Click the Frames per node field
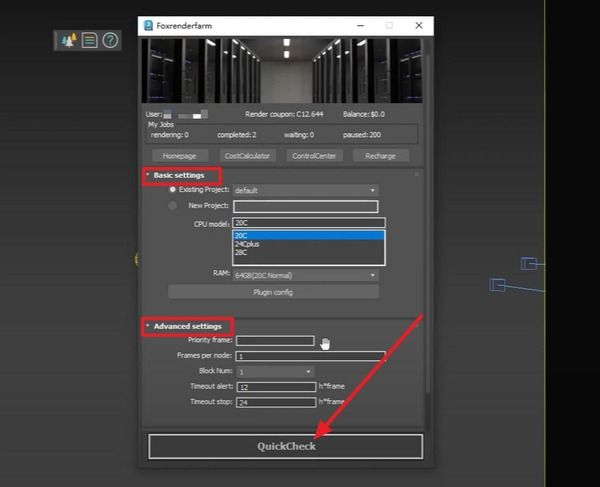 [x=310, y=356]
